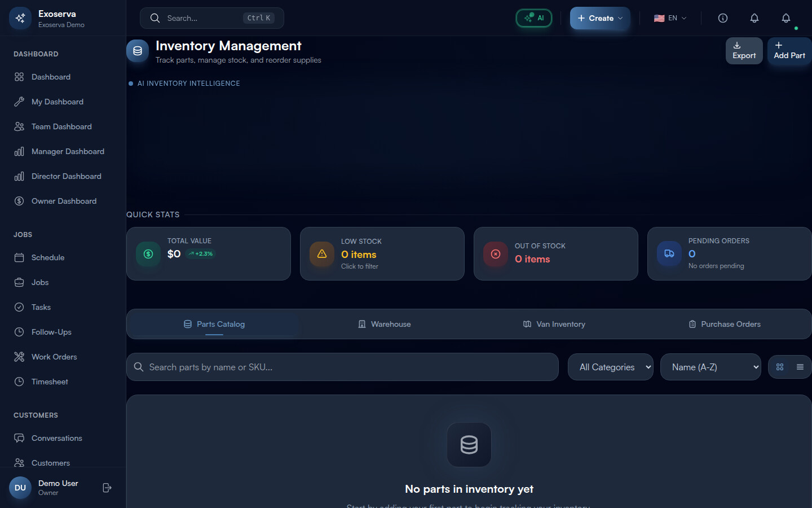Open the logout icon beside Demo User
This screenshot has width=812, height=508.
pyautogui.click(x=107, y=488)
